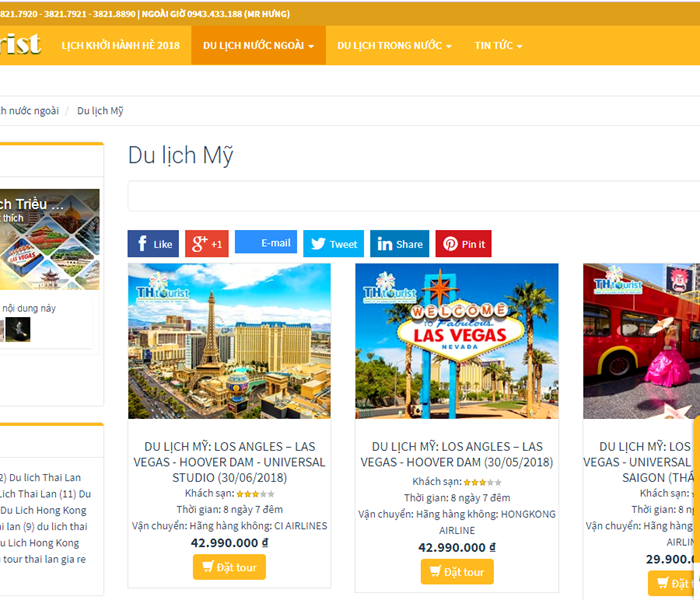Image resolution: width=700 pixels, height=600 pixels.
Task: Open Du Lich Hong Kong tag link
Action: pos(43,510)
